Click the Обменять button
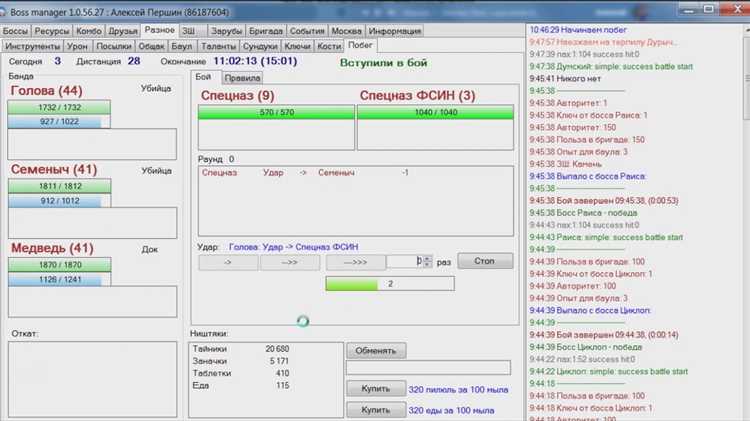750x421 pixels. pos(376,351)
